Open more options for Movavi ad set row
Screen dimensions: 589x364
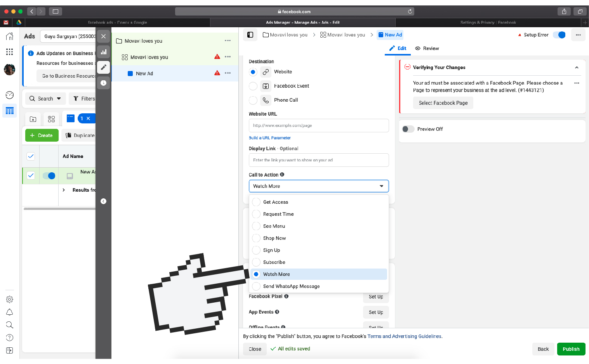[228, 57]
